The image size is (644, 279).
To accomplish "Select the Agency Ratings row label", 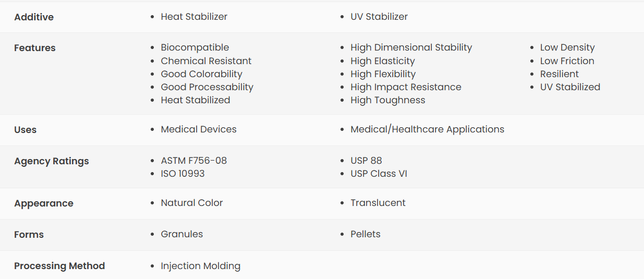I will tap(52, 161).
